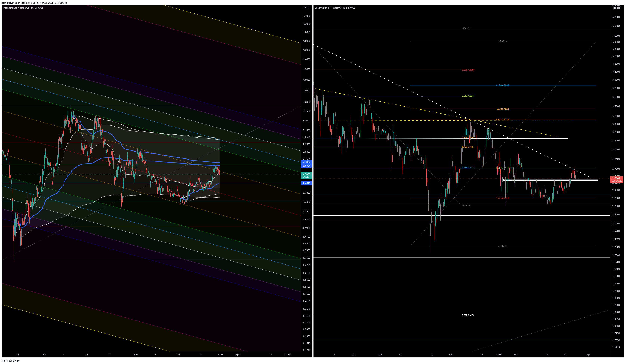Open the USDT currency selector on 4h chart
Viewport: 626px width, 364px height.
[x=617, y=8]
